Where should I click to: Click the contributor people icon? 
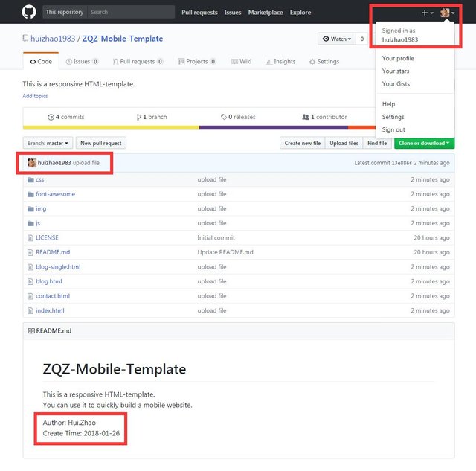click(306, 117)
